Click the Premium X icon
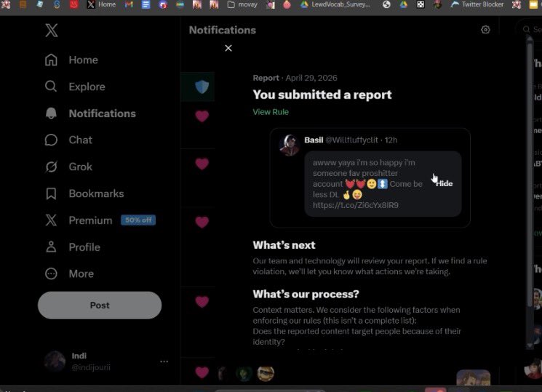The image size is (542, 392). (x=51, y=220)
